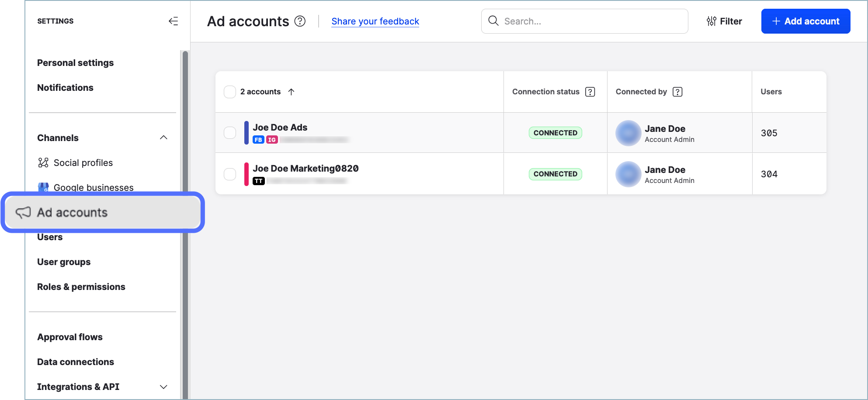This screenshot has width=868, height=400.
Task: Click the Connected by help icon
Action: [677, 92]
